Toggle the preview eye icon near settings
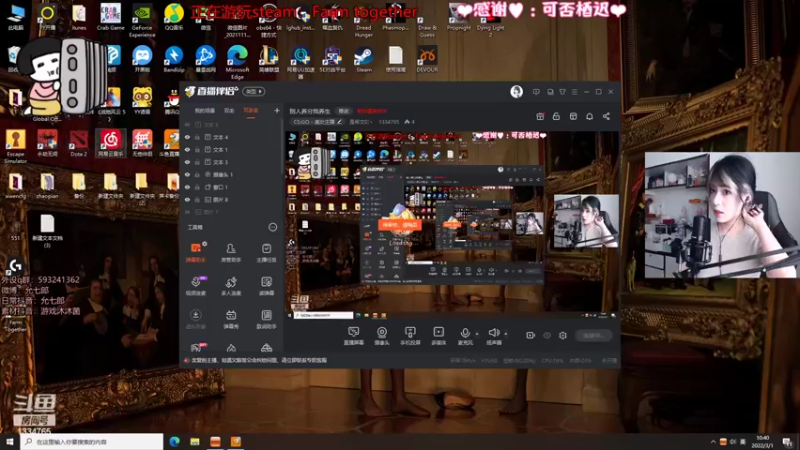 (547, 335)
